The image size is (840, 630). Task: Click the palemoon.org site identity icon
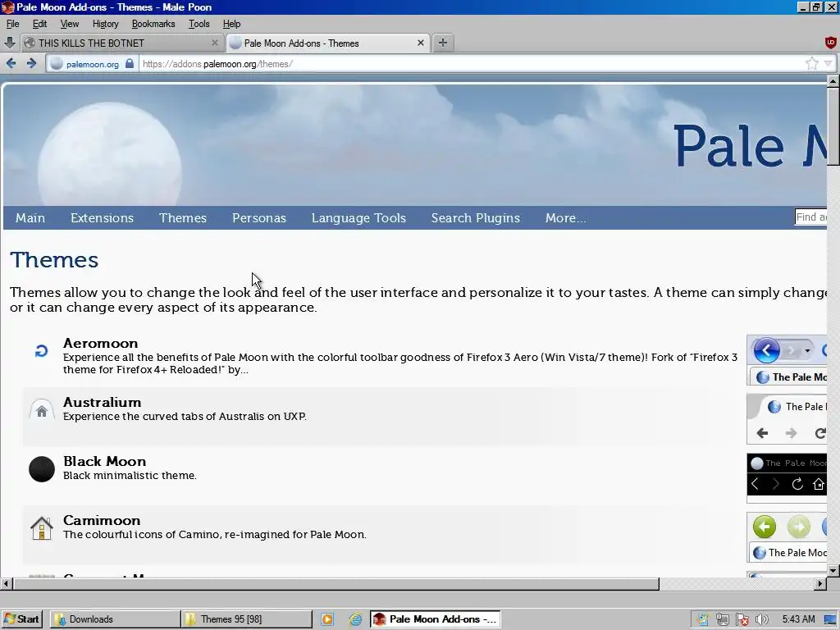(x=57, y=64)
